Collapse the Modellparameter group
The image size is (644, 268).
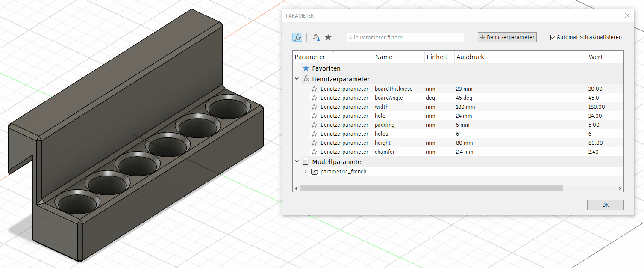coord(297,162)
